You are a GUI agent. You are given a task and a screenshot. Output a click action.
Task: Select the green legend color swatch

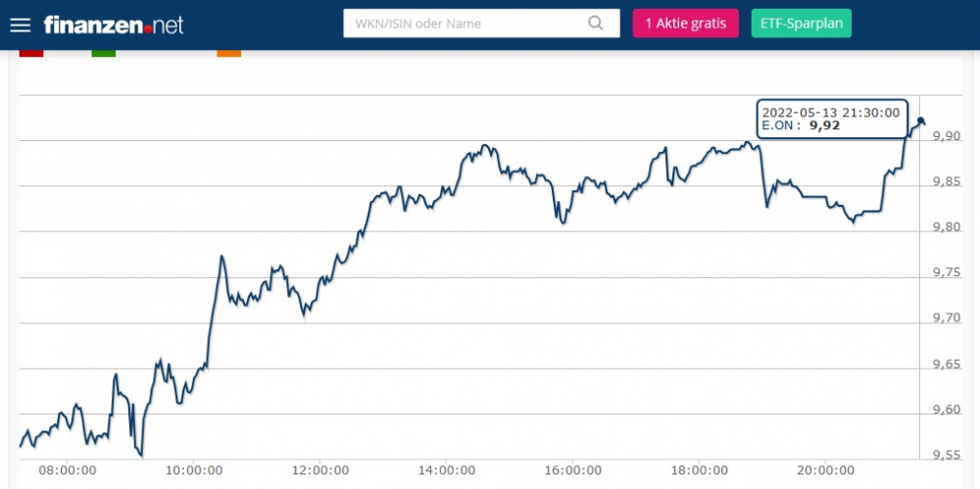103,53
